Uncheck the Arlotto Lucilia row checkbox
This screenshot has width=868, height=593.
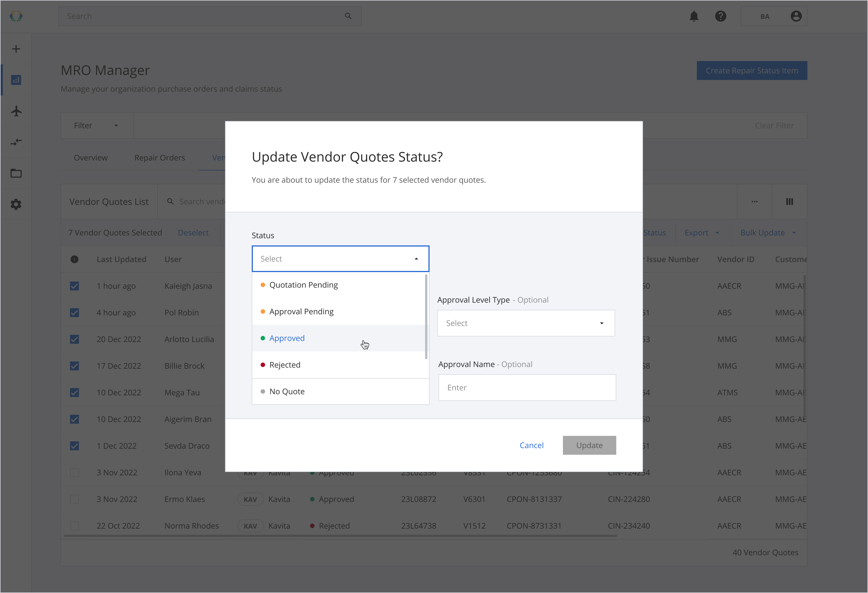(x=74, y=339)
